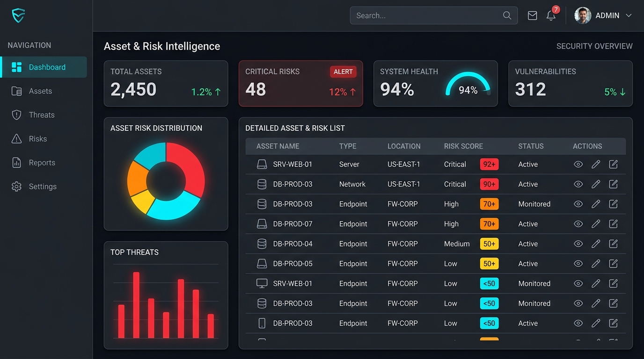644x359 pixels.
Task: Click the magnifier icon in the search bar
Action: 507,15
